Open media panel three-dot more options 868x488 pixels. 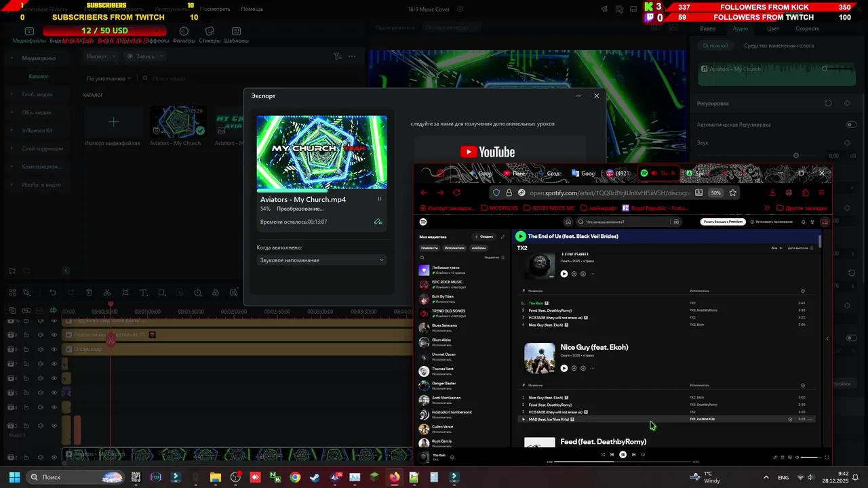click(352, 57)
